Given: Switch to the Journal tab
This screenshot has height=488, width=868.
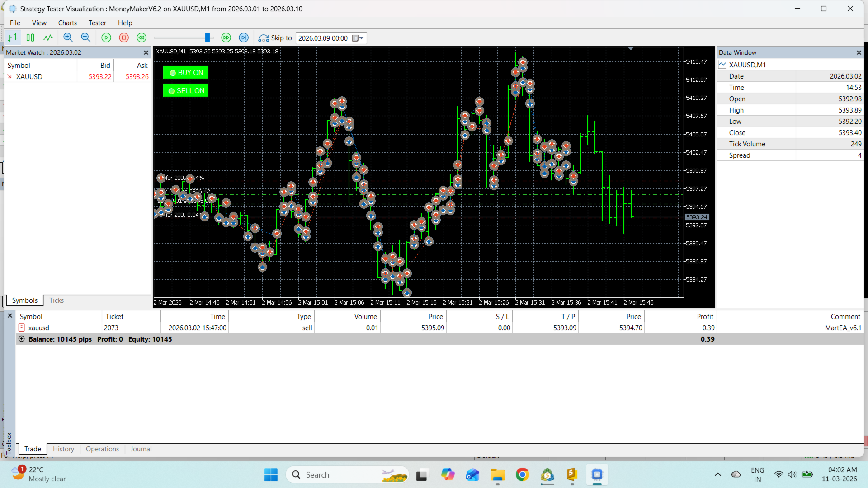Looking at the screenshot, I should (141, 449).
